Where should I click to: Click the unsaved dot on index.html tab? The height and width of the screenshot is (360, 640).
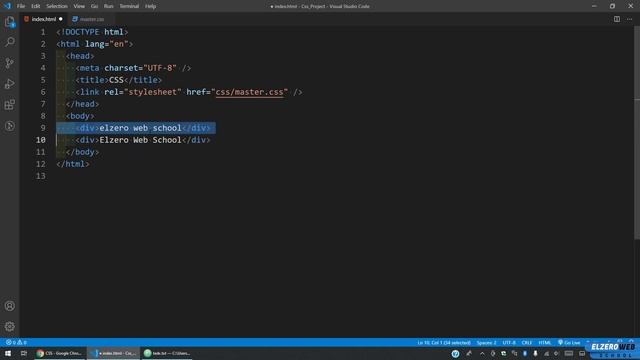click(61, 19)
